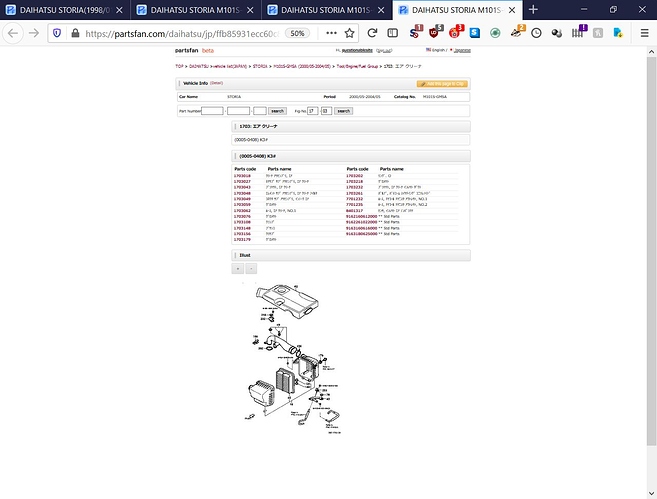
Task: Click the partsfan beta site logo
Action: pos(194,50)
